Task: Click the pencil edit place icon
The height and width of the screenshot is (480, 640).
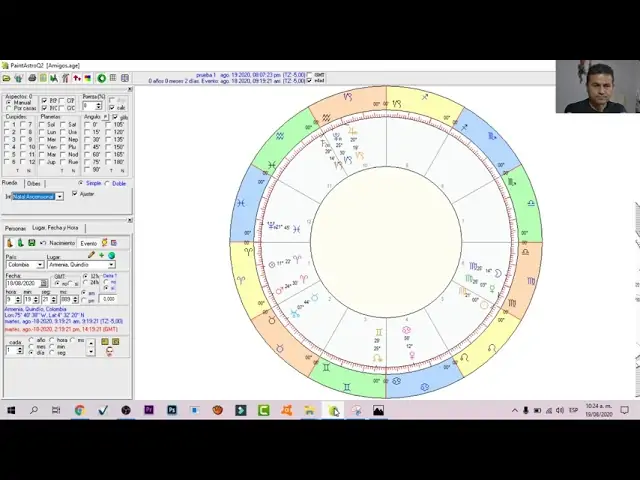Action: point(91,255)
